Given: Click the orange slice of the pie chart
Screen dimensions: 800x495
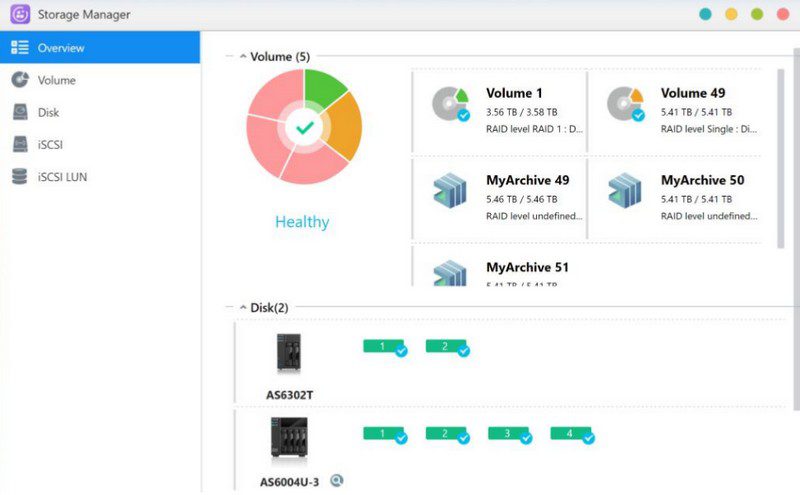Looking at the screenshot, I should 344,127.
